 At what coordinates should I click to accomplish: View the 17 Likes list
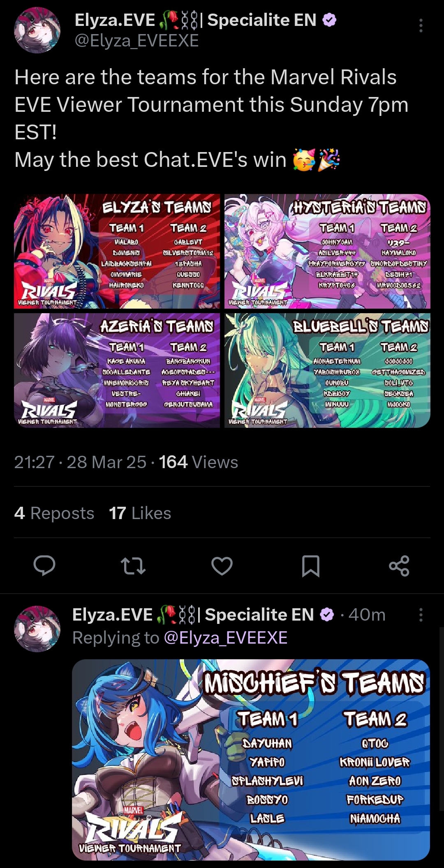[x=140, y=513]
